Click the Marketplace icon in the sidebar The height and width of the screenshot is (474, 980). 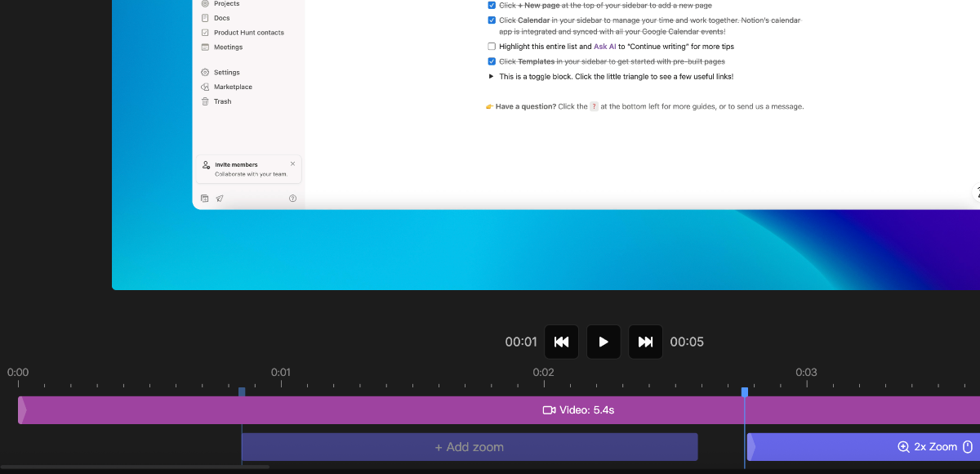[x=206, y=87]
